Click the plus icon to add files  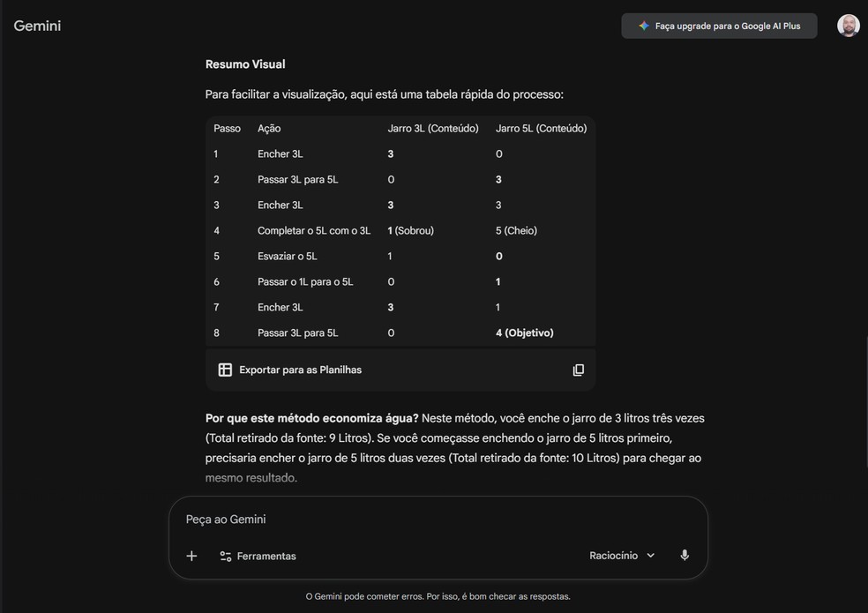pyautogui.click(x=191, y=556)
